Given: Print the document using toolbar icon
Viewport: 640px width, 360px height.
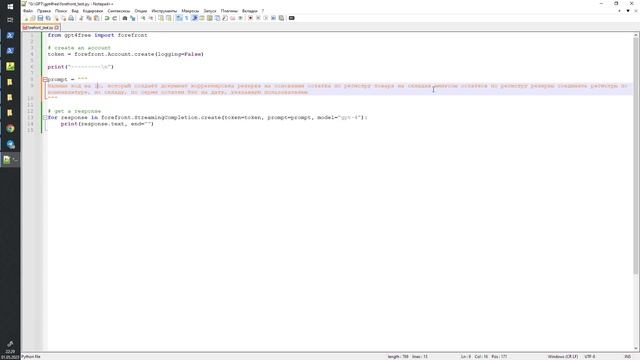Looking at the screenshot, I should coord(71,18).
